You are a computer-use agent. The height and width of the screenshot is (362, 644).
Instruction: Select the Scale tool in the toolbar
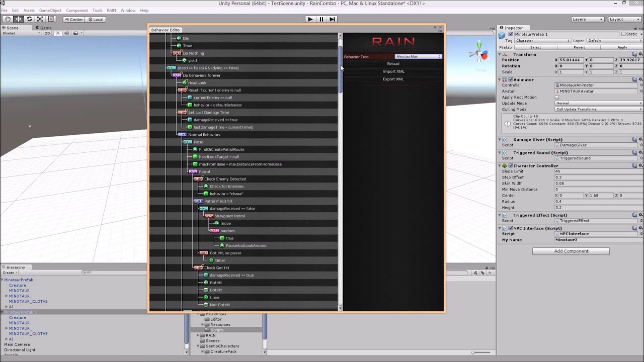point(40,19)
